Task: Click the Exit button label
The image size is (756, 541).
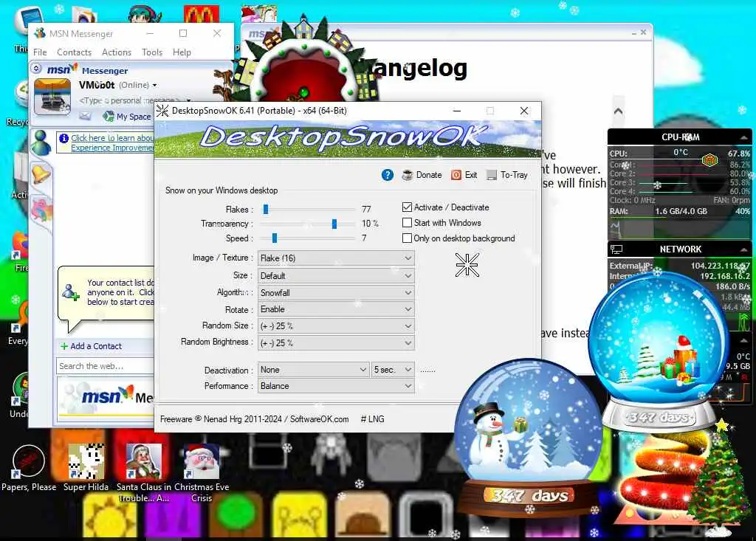Action: coord(471,175)
